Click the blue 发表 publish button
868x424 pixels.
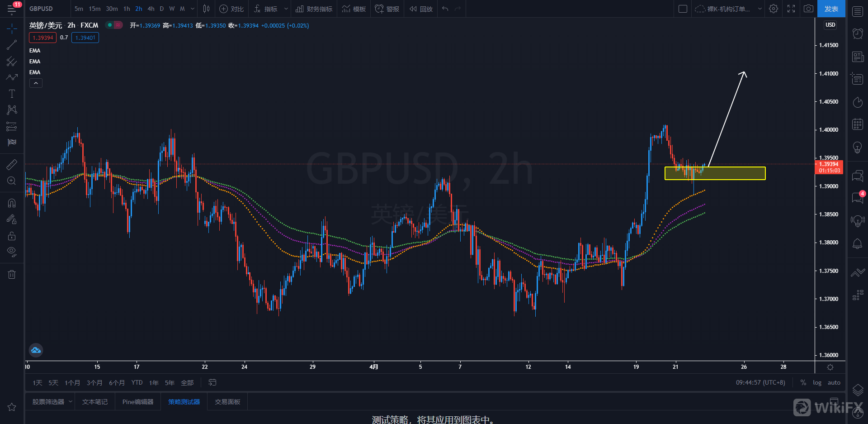tap(831, 9)
